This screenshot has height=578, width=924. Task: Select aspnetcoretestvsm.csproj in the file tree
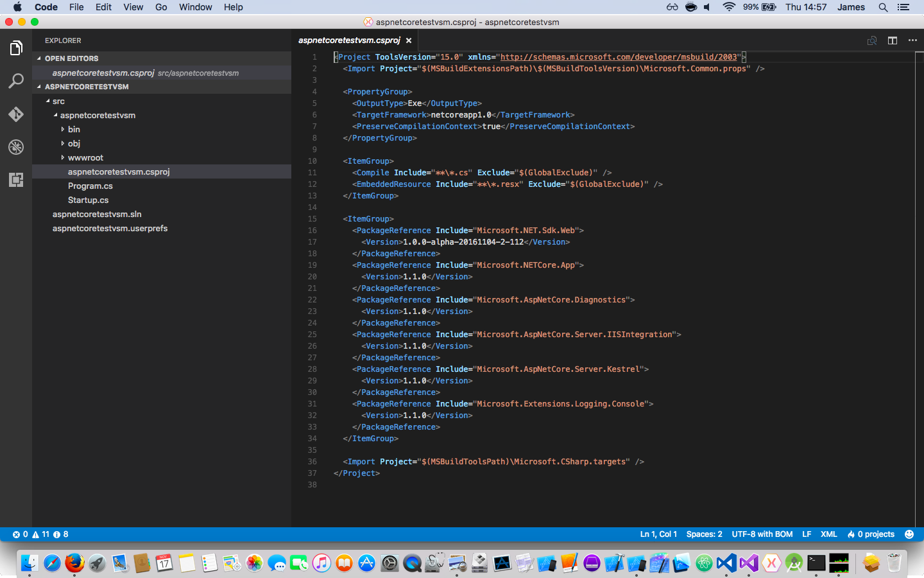162,171
